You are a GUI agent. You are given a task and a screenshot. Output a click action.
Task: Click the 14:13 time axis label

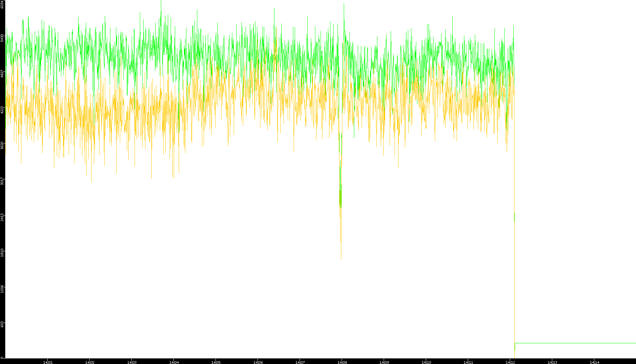pyautogui.click(x=552, y=362)
